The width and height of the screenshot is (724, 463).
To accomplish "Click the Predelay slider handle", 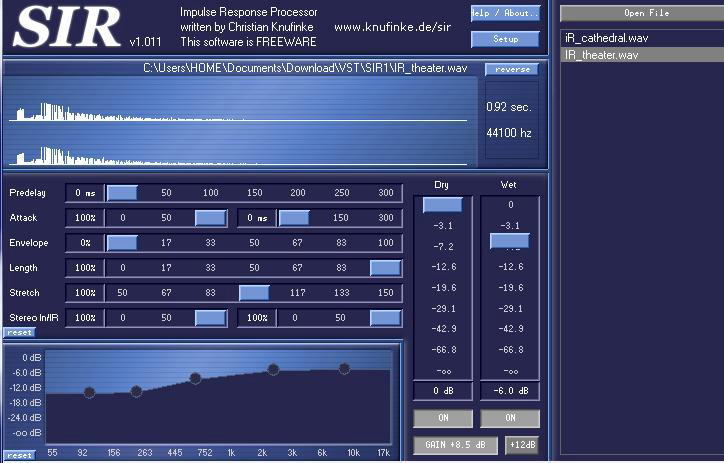I will (122, 193).
